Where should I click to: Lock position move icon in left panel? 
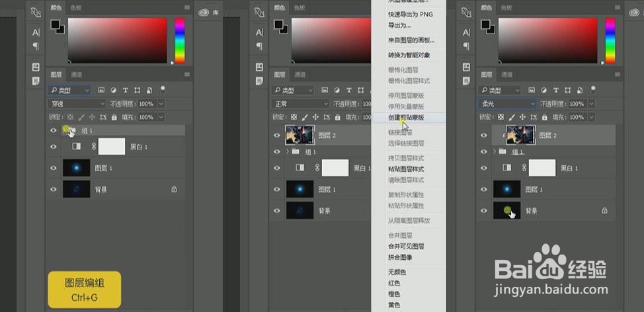click(x=92, y=117)
